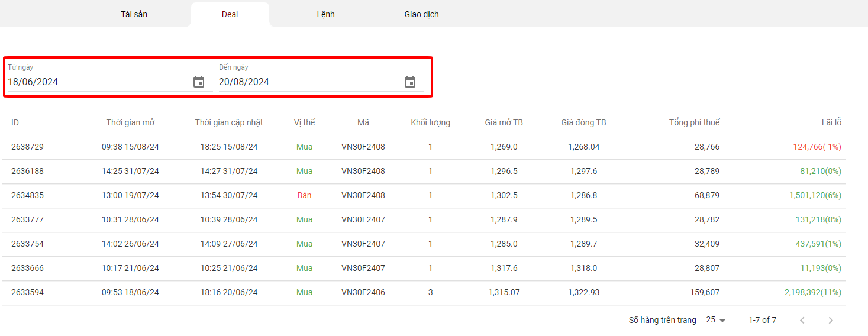The width and height of the screenshot is (868, 336).
Task: Click the Thời gian mở column header
Action: [130, 122]
